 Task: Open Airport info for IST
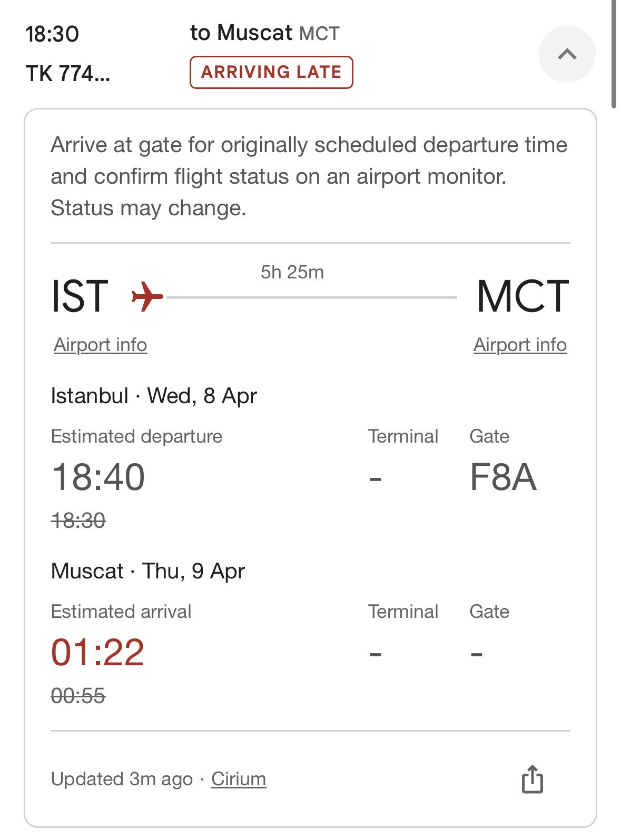101,345
